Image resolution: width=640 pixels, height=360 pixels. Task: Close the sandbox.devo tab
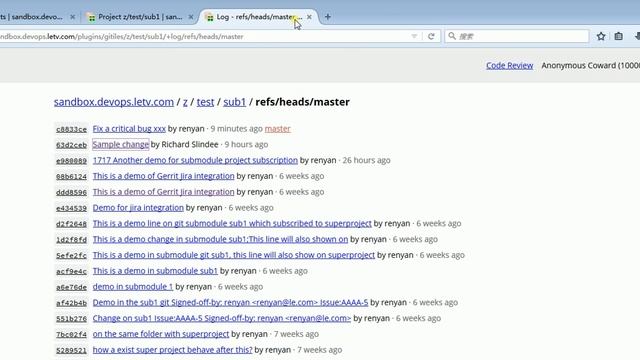coord(72,17)
